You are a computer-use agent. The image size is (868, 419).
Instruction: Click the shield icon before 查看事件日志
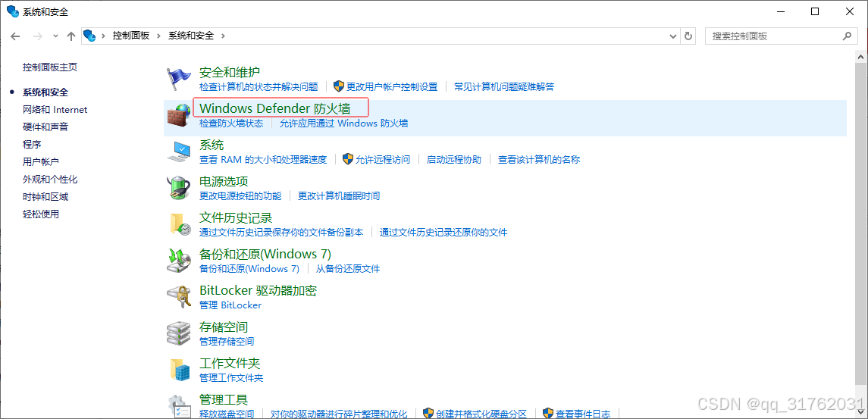(548, 413)
